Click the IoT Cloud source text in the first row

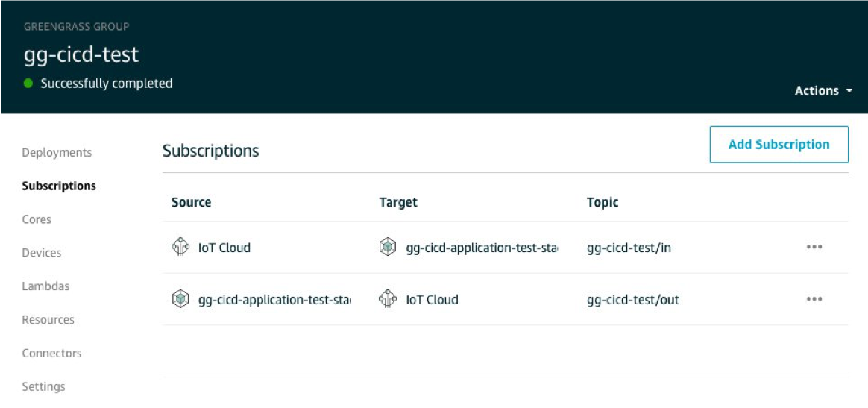[224, 248]
